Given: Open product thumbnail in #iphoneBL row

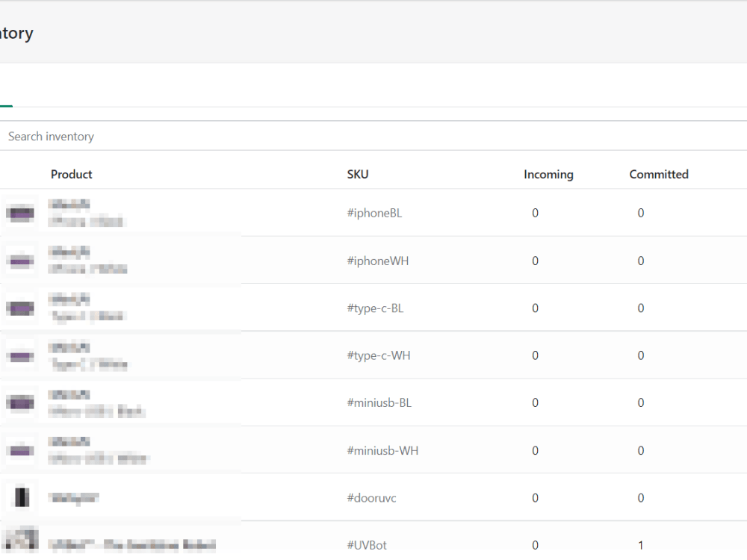Looking at the screenshot, I should click(x=20, y=213).
